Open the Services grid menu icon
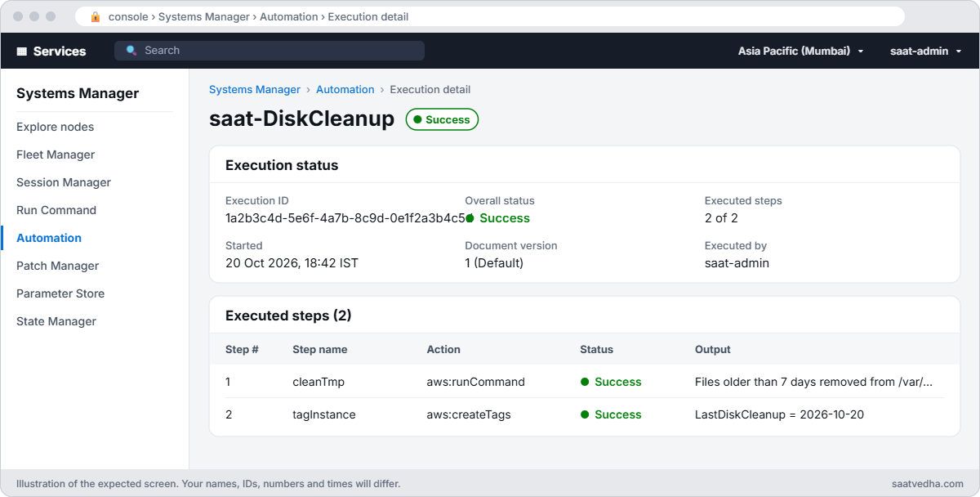The width and height of the screenshot is (980, 497). (x=21, y=51)
